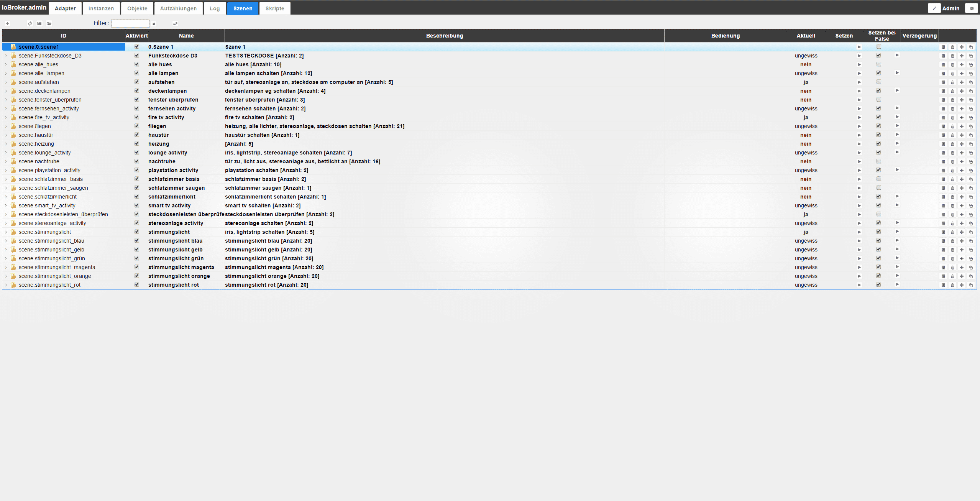The height and width of the screenshot is (501, 980).
Task: Expand the scene.Funksteckdose_D3 tree node
Action: [6, 56]
